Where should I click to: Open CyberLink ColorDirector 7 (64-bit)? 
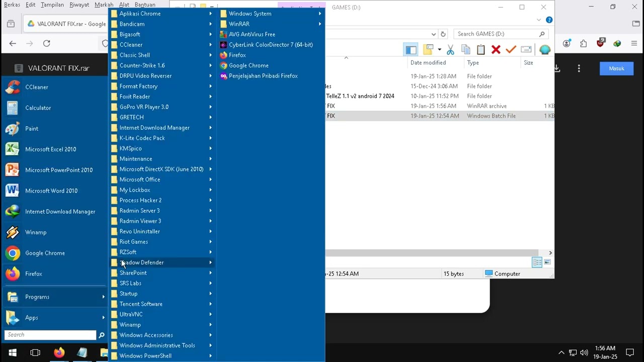click(271, 45)
